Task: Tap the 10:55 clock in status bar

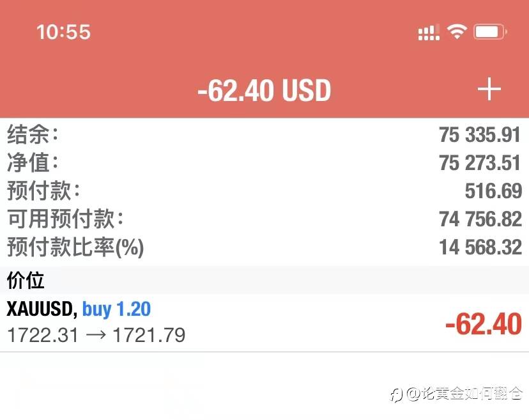Action: coord(64,31)
